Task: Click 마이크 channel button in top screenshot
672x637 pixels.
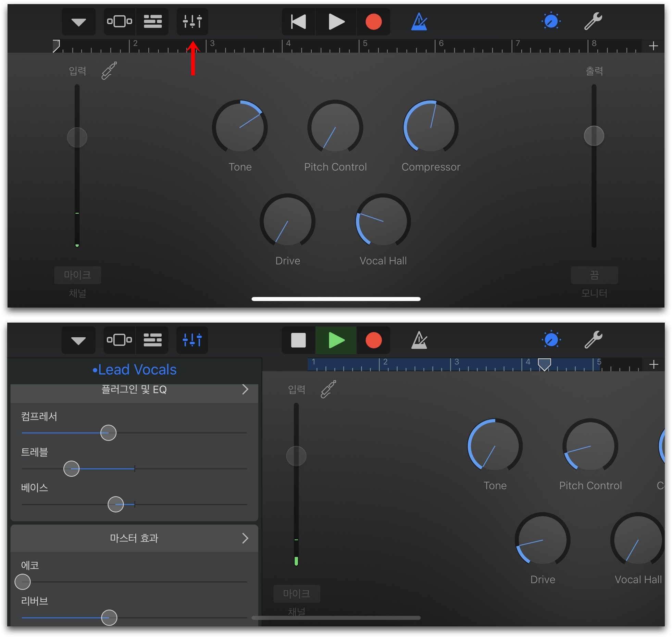Action: (77, 275)
